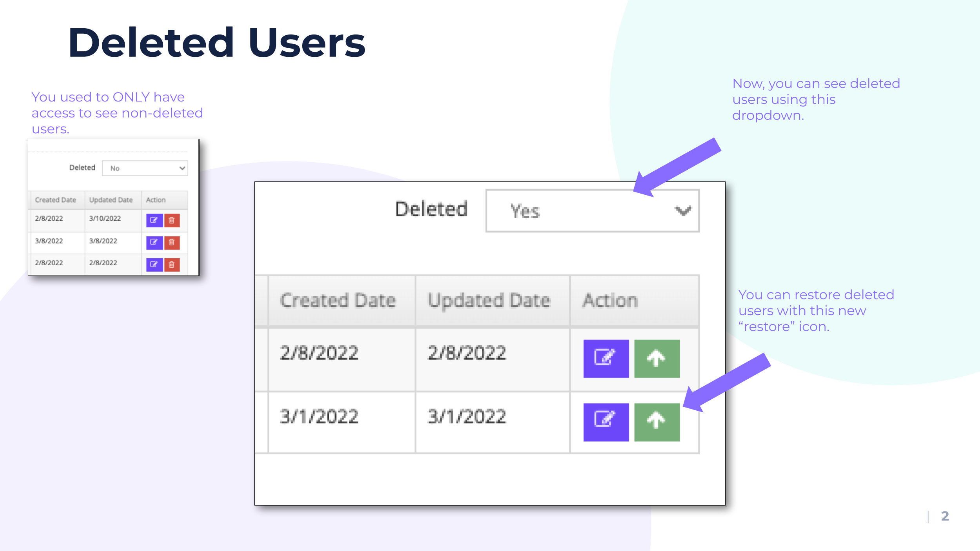Screen dimensions: 980x551
Task: Click red trash icon in small 3/8/2022 row
Action: click(172, 243)
